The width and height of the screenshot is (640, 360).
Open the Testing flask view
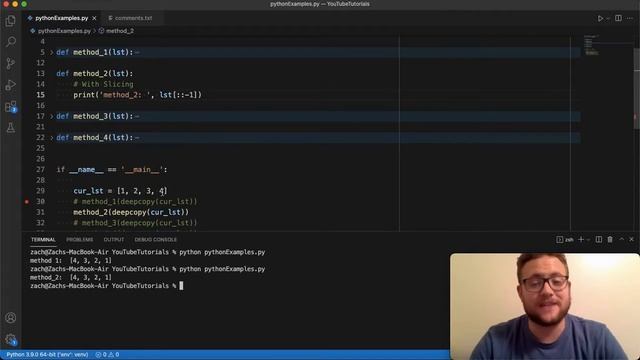[x=11, y=128]
